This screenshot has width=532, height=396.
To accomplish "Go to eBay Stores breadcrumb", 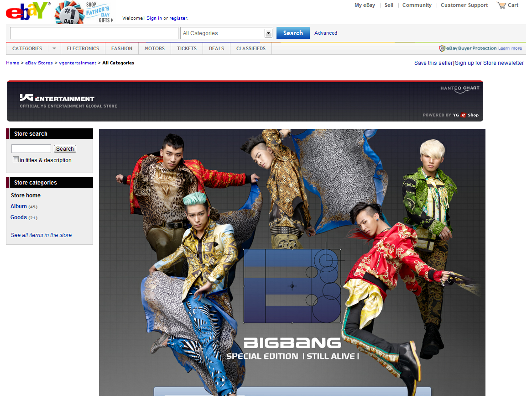I will point(39,63).
